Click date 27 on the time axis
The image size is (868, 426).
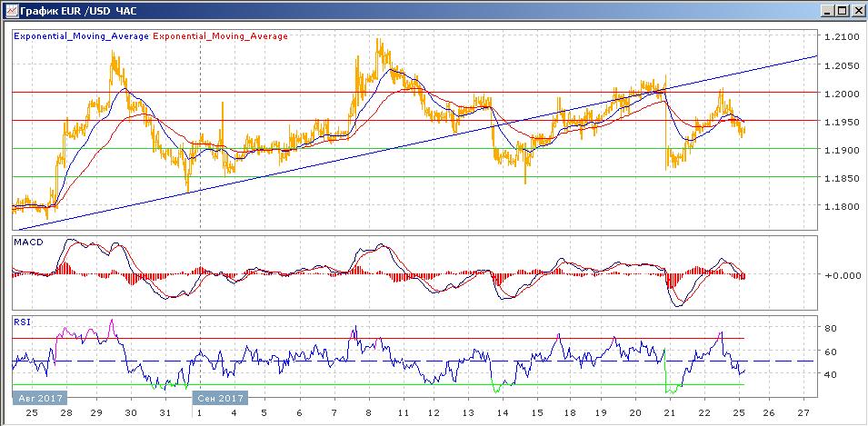(x=803, y=413)
